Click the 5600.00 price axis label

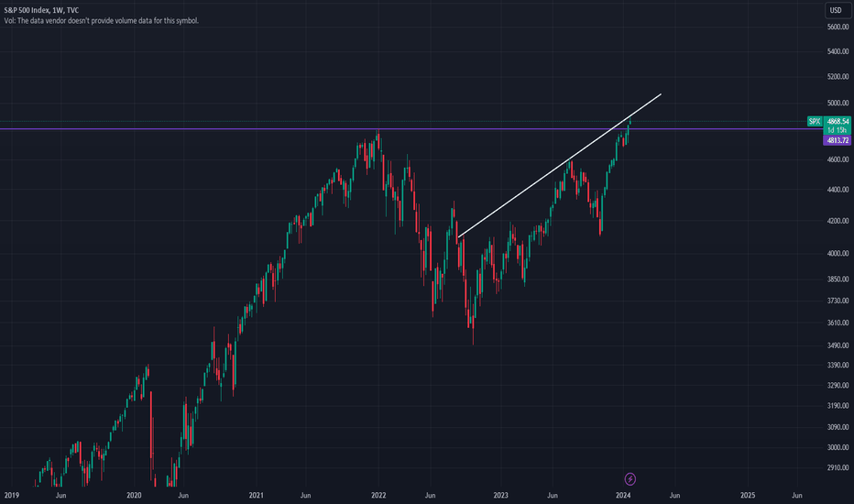point(838,27)
